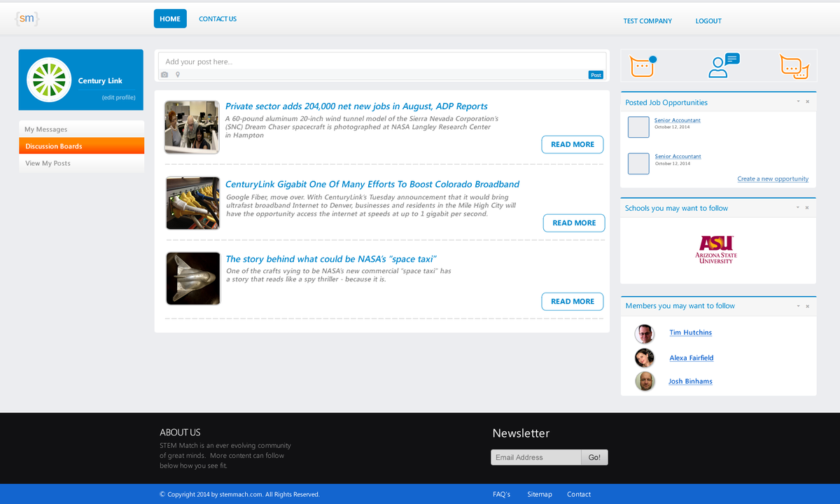Viewport: 840px width, 504px height.
Task: Open Contact footer link
Action: tap(579, 494)
